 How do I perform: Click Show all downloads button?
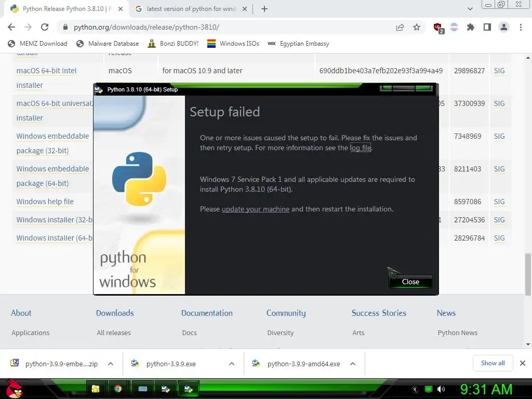[493, 363]
